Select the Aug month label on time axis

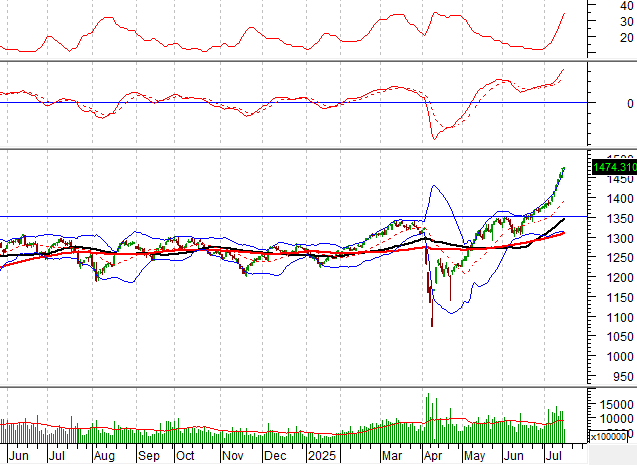coord(103,455)
